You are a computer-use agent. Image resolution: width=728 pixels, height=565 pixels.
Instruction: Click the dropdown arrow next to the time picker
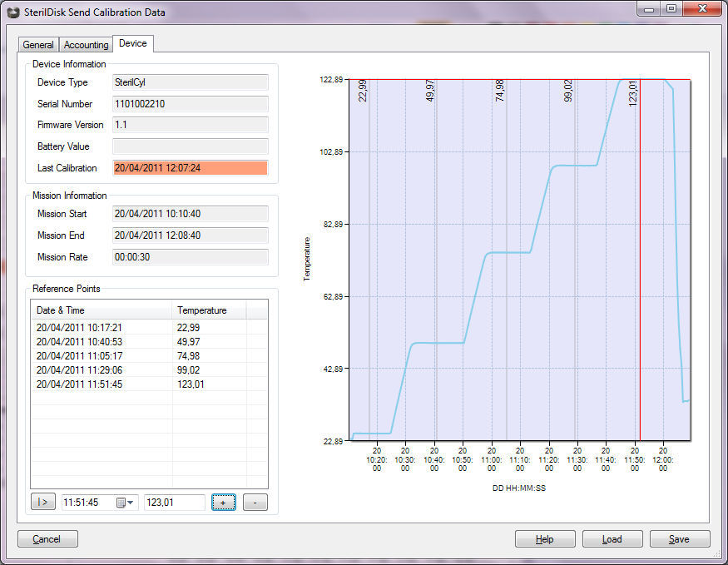pos(130,502)
